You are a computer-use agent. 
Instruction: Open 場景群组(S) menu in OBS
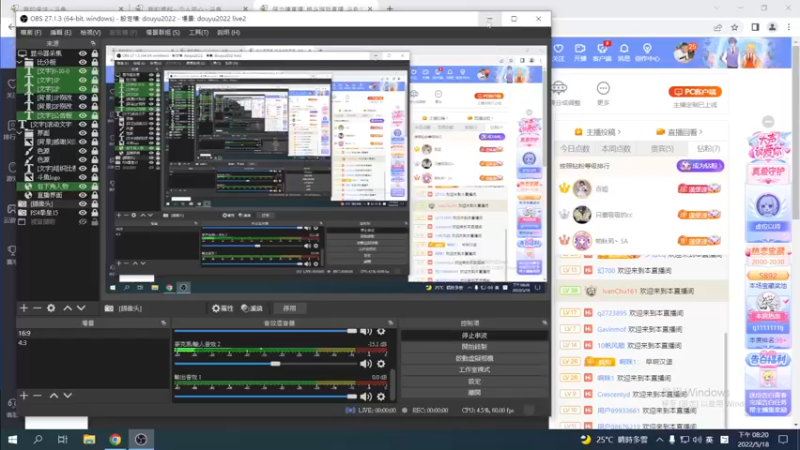(x=162, y=32)
